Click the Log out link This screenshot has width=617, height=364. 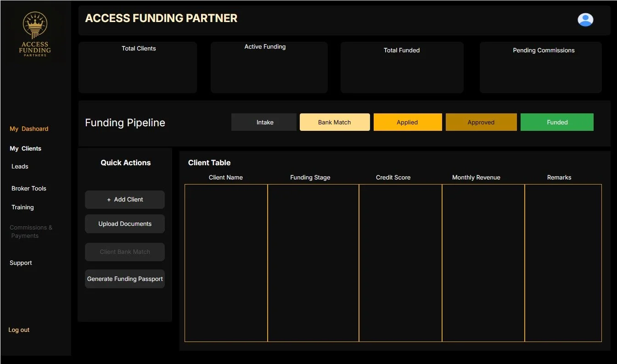(x=19, y=330)
